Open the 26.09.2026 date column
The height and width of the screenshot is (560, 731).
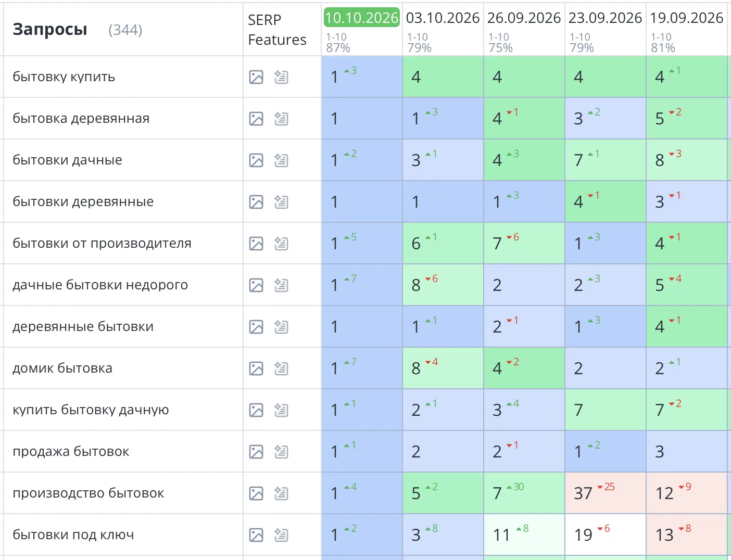click(524, 18)
